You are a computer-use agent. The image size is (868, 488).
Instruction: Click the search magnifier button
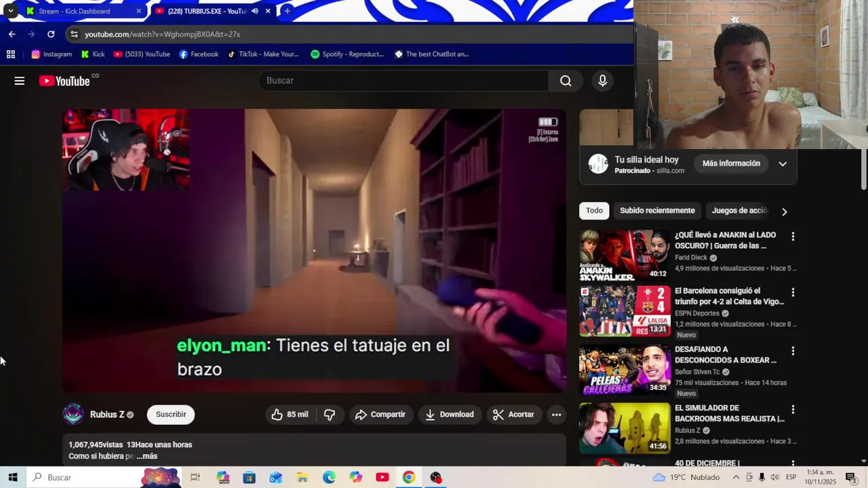click(566, 81)
